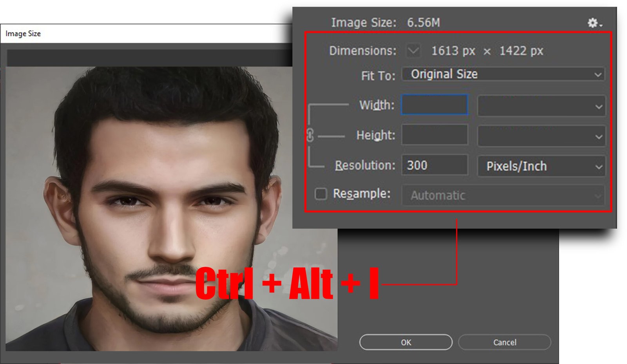Click the portrait preview image
Viewport: 627px width, 364px height.
pyautogui.click(x=171, y=208)
